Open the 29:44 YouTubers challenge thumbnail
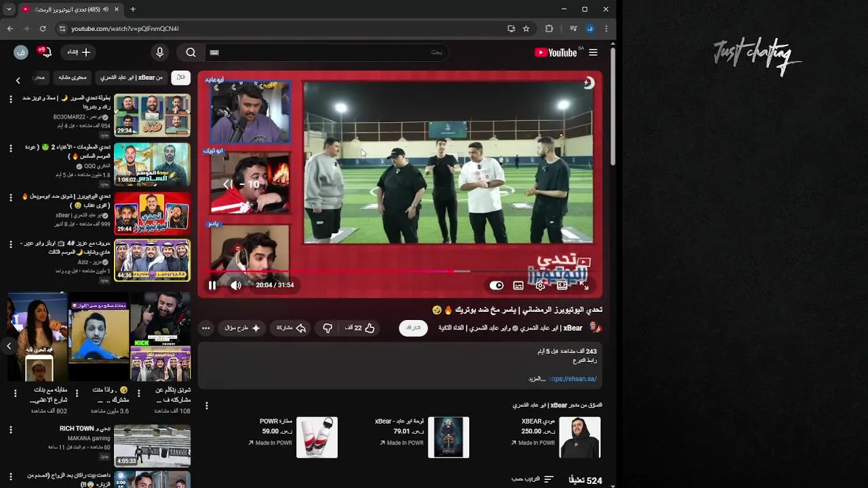Screen dimensions: 868x488 click(152, 213)
